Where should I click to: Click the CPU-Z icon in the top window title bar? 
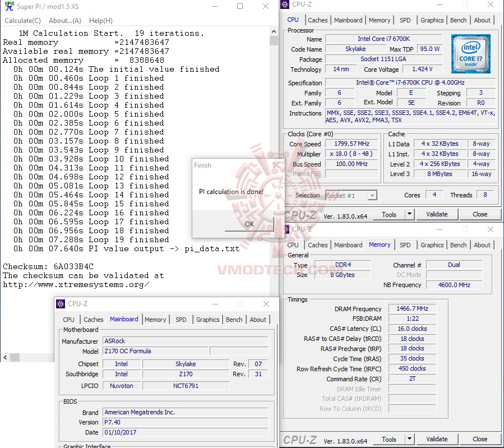(285, 4)
